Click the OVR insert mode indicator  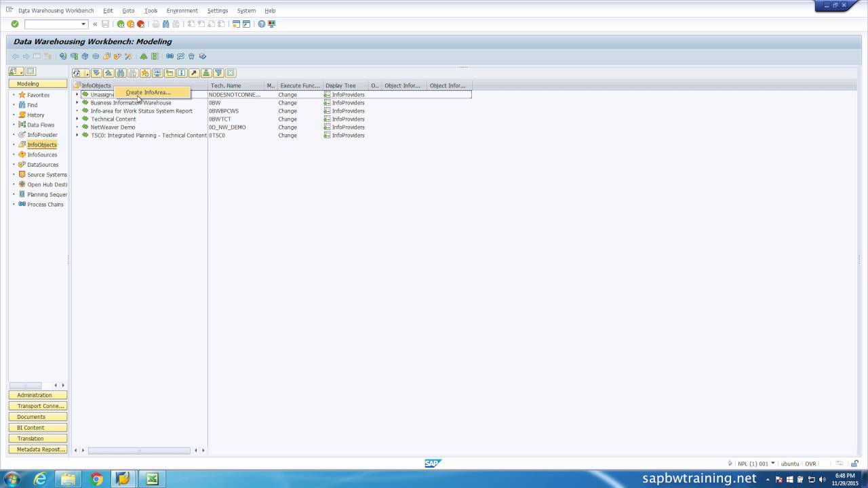[x=810, y=464]
